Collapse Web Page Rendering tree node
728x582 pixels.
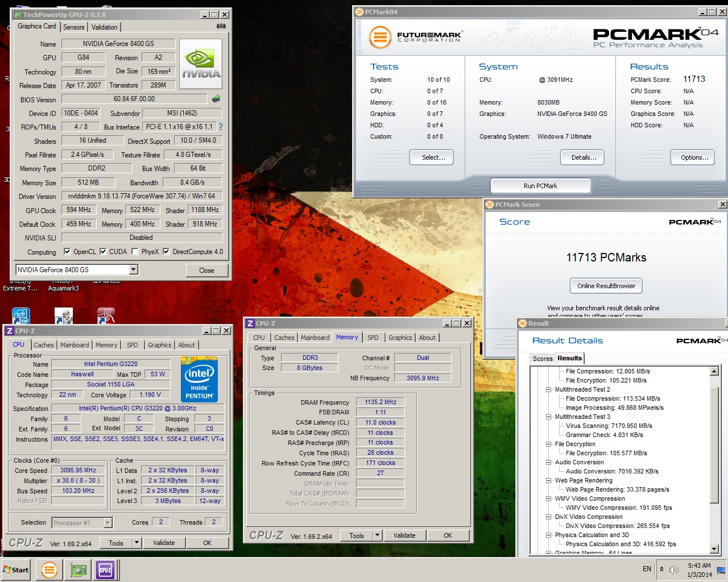point(549,480)
